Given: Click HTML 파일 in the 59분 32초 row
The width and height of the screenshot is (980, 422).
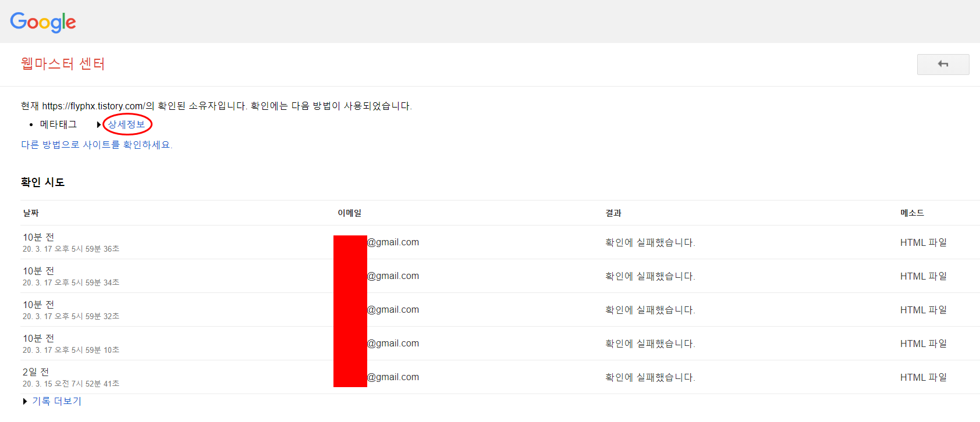Looking at the screenshot, I should pos(924,310).
